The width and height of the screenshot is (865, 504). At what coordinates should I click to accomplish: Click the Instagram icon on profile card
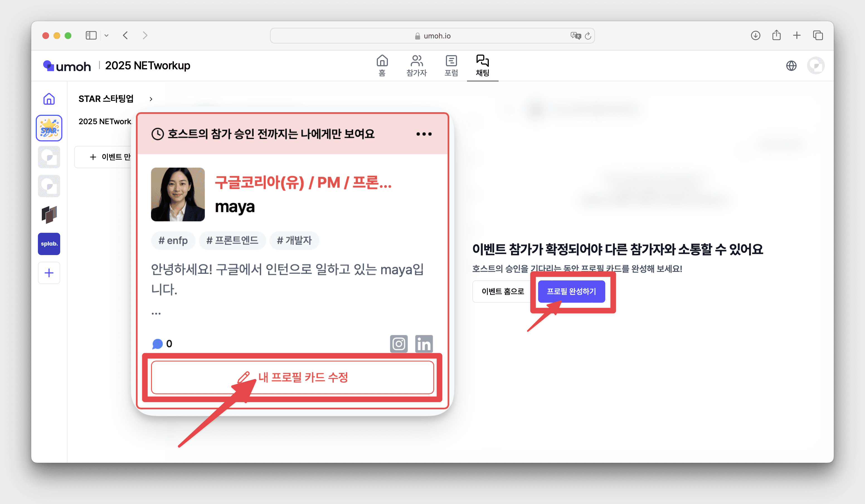point(399,343)
